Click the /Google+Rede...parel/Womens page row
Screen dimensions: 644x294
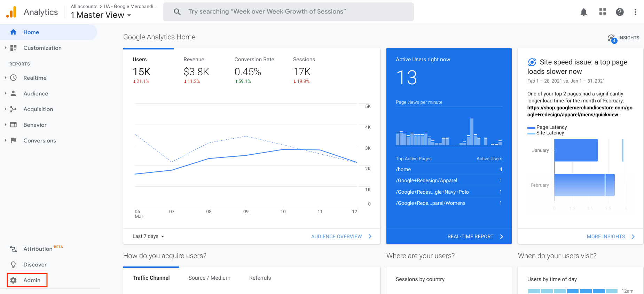(449, 203)
